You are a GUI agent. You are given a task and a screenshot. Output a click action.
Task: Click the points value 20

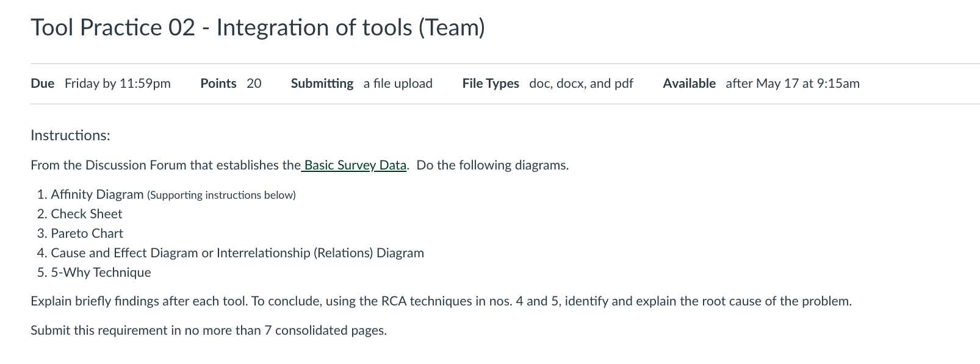coord(254,84)
